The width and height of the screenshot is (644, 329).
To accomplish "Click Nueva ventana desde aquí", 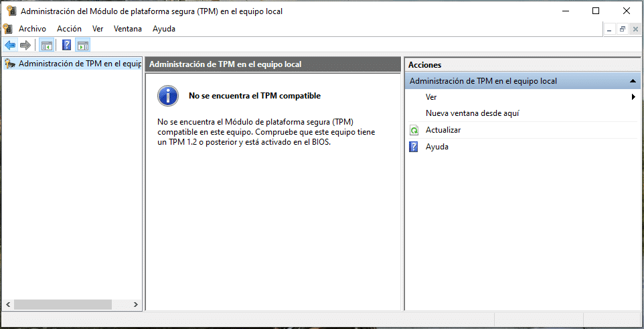I will click(x=473, y=113).
